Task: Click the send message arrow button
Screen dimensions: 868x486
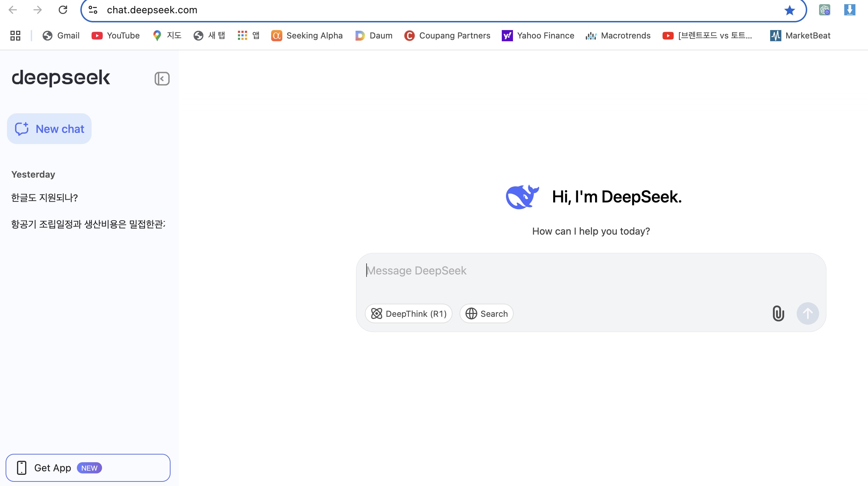Action: click(x=807, y=313)
